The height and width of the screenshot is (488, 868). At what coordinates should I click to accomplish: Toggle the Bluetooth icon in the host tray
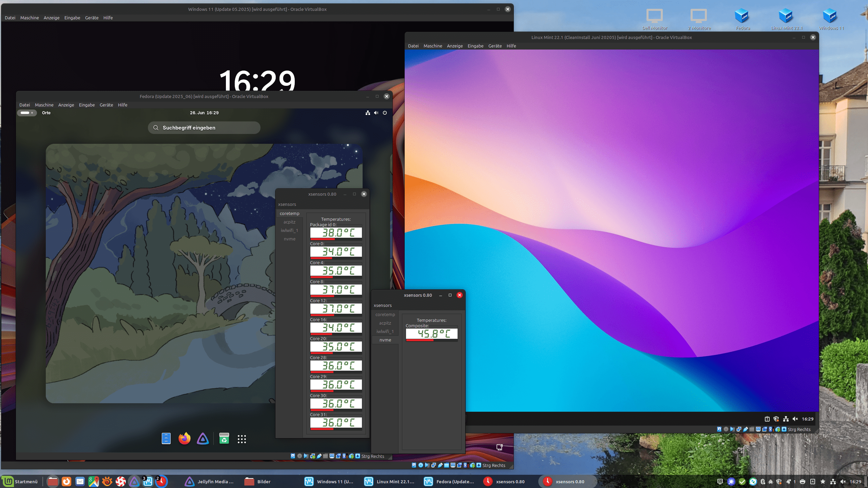[x=763, y=482]
